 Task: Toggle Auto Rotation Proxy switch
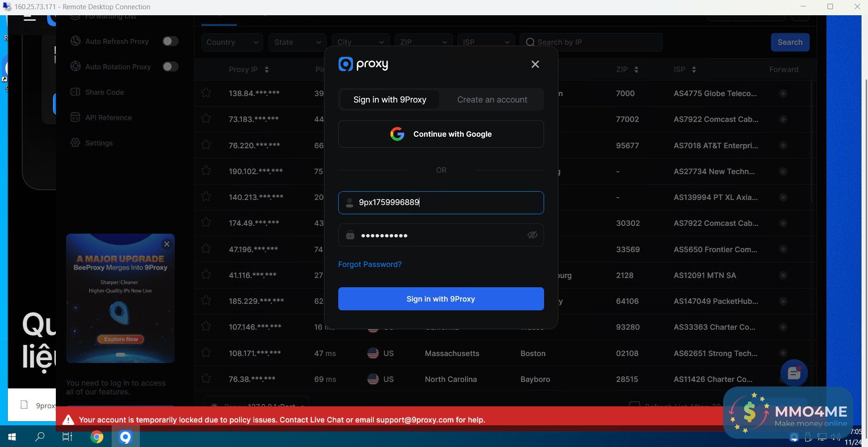[x=170, y=66]
